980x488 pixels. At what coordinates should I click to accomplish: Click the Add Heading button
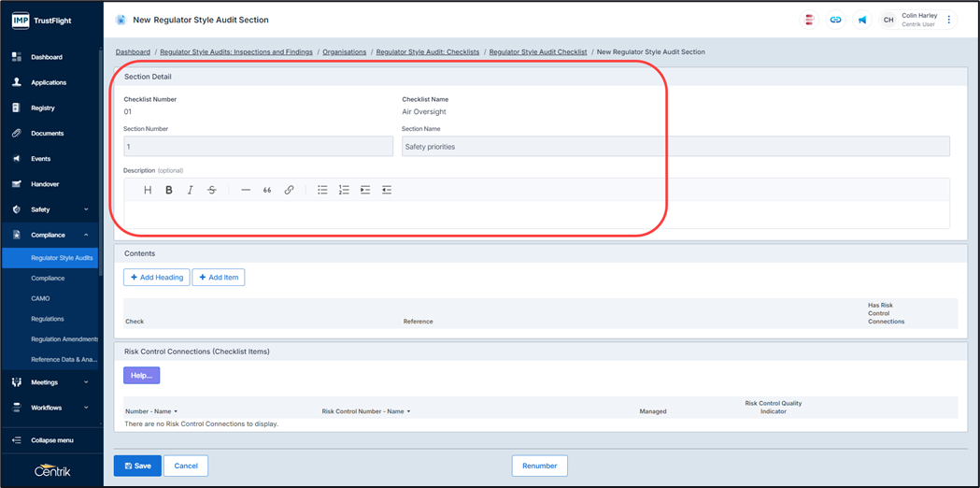point(156,277)
